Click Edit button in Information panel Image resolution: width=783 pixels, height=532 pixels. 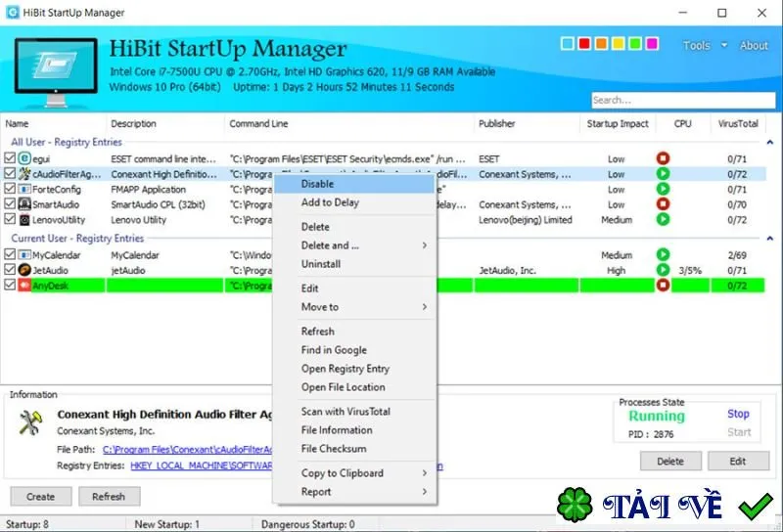[x=738, y=462]
